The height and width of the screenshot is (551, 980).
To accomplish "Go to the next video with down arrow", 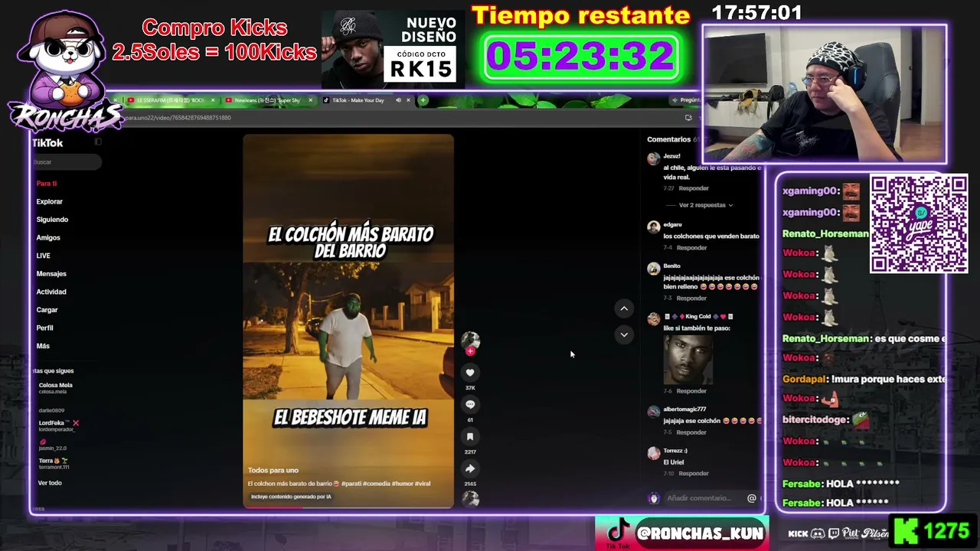I will (624, 334).
